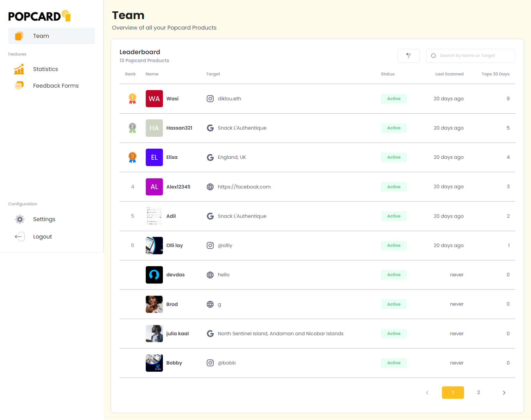Go to next page using right chevron
Screen dimensions: 531x420
coord(504,393)
